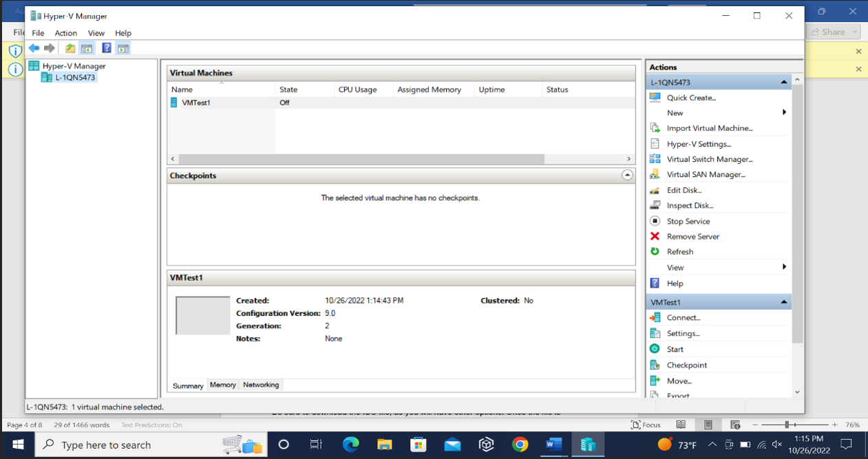
Task: Sort by the State column header
Action: click(304, 89)
